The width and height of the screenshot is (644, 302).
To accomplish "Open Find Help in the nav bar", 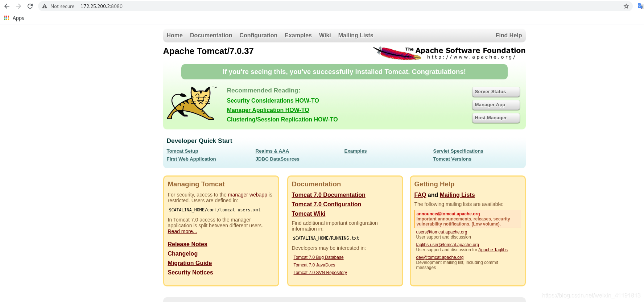I will click(508, 35).
